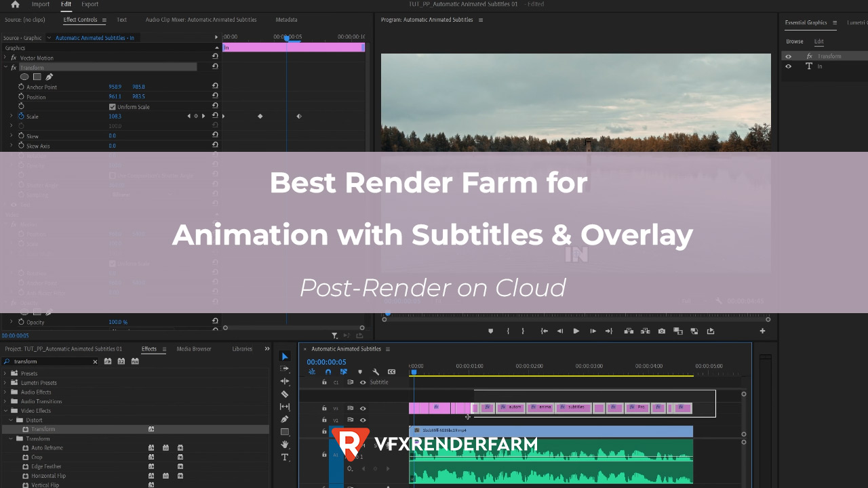The image size is (868, 488).
Task: Expand the Scale property
Action: point(11,117)
